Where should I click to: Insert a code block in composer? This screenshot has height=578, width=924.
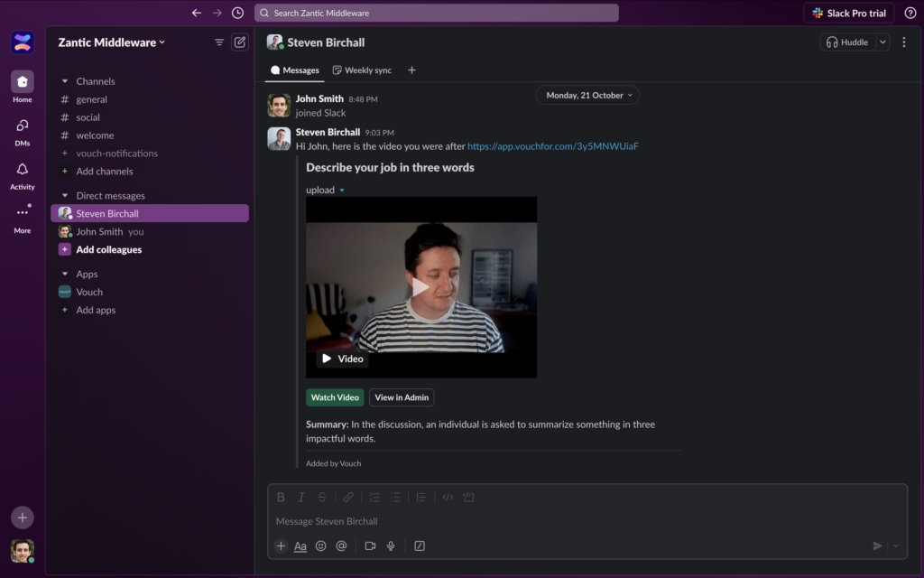[x=468, y=498]
